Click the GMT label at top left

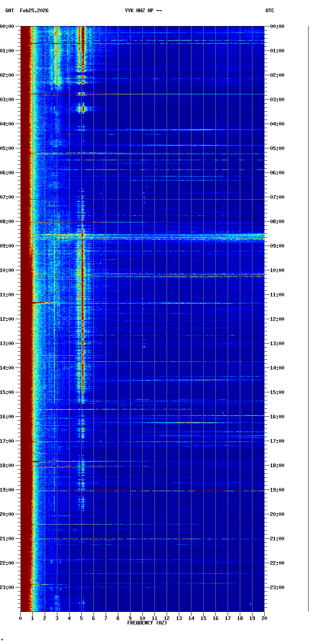9,11
